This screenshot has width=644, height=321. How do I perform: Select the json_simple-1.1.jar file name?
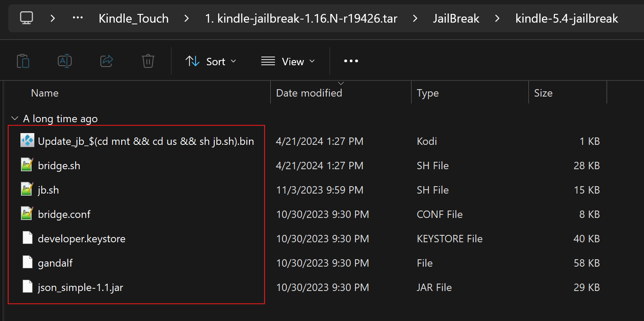(x=80, y=288)
